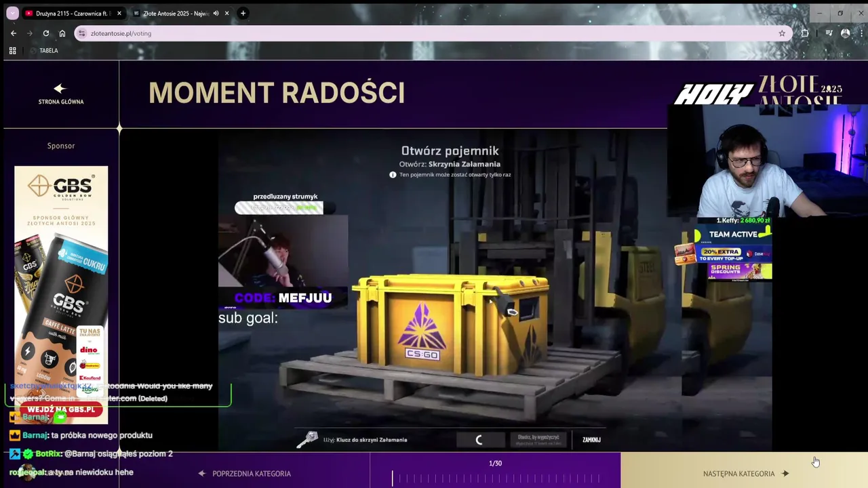Click the Sponsor label in sidebar
This screenshot has height=488, width=868.
[61, 146]
